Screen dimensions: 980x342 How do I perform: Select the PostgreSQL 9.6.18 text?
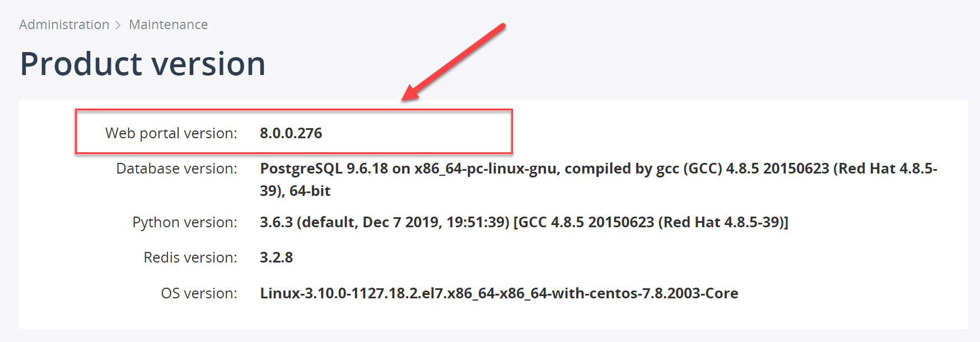pos(324,168)
